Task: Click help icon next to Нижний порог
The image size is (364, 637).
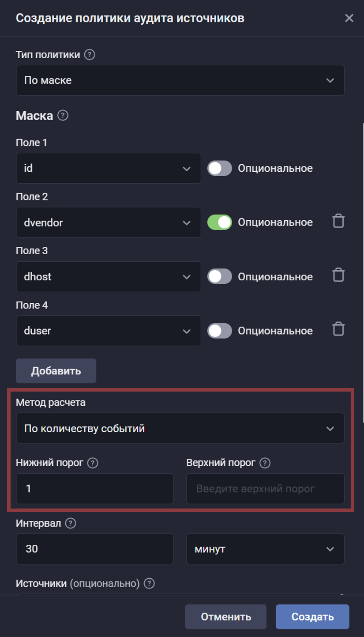Action: tap(93, 463)
